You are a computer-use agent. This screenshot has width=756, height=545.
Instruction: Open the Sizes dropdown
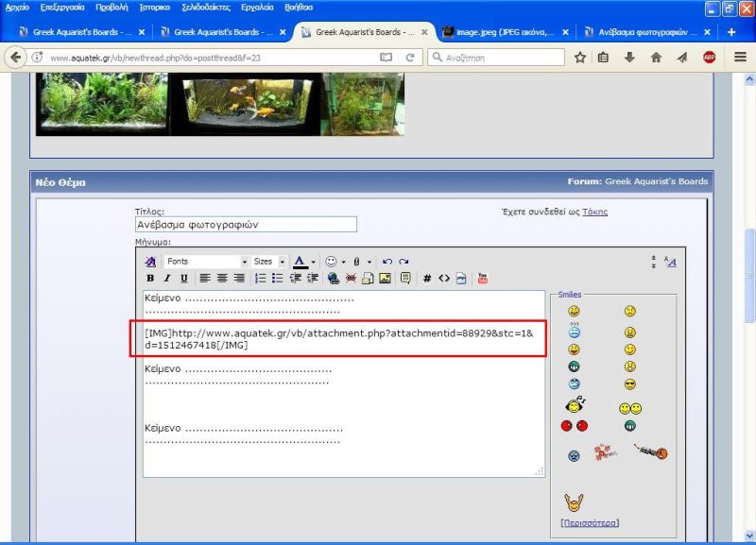click(x=268, y=262)
